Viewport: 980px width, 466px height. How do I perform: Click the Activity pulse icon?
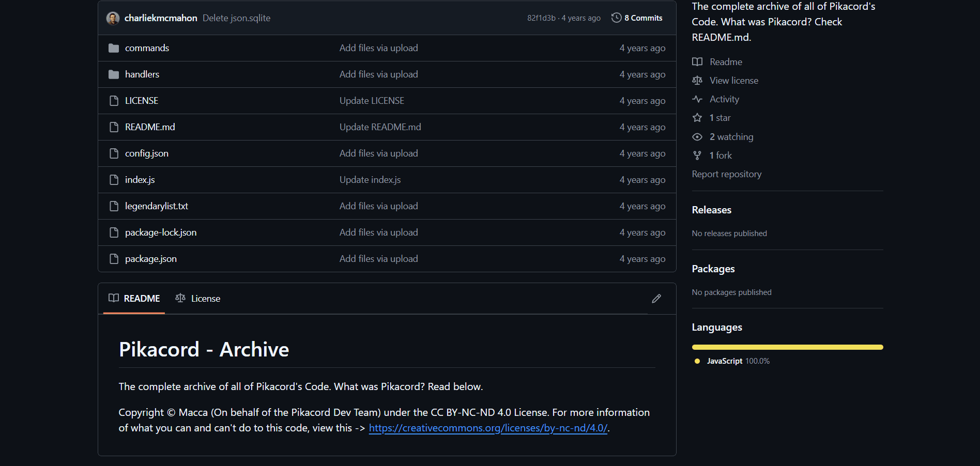coord(697,99)
